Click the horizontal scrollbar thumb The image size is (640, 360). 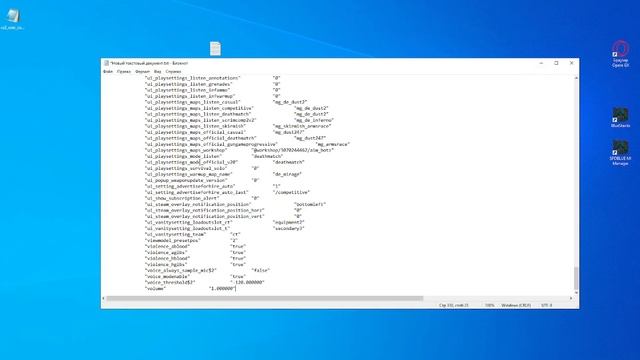(264, 298)
